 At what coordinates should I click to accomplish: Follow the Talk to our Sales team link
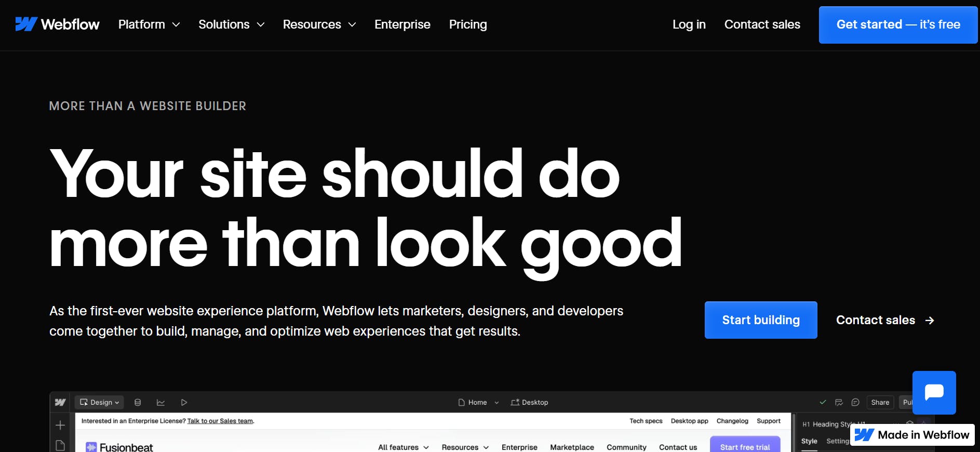pyautogui.click(x=220, y=421)
